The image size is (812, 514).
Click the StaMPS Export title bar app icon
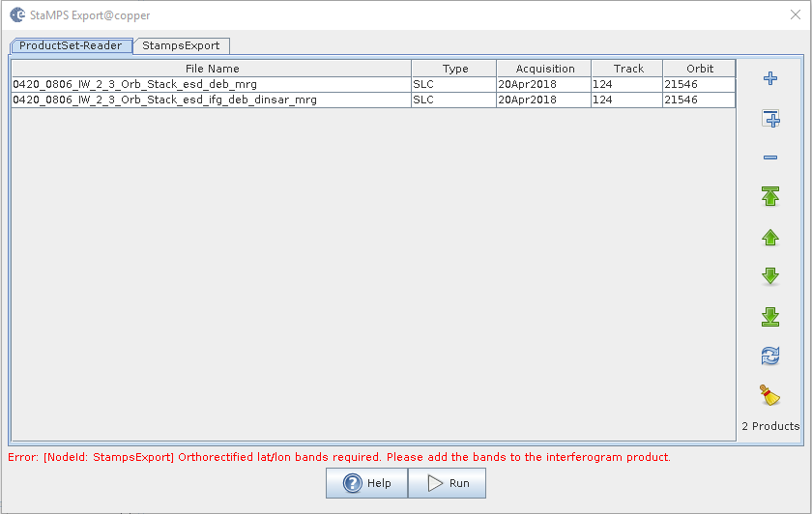(x=17, y=15)
